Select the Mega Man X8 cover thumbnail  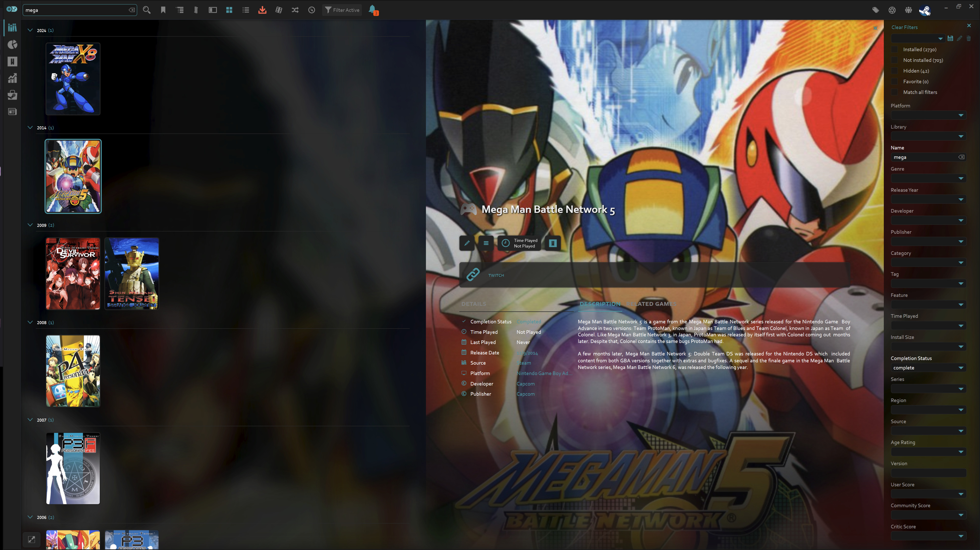(73, 79)
